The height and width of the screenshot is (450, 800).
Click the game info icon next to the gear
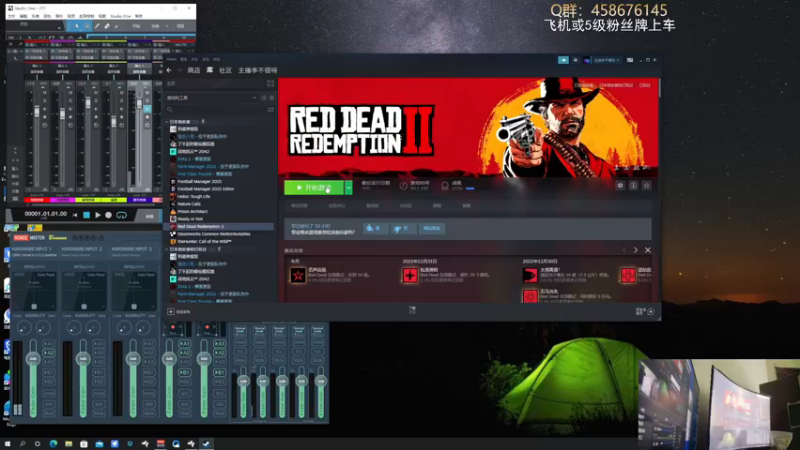point(633,186)
